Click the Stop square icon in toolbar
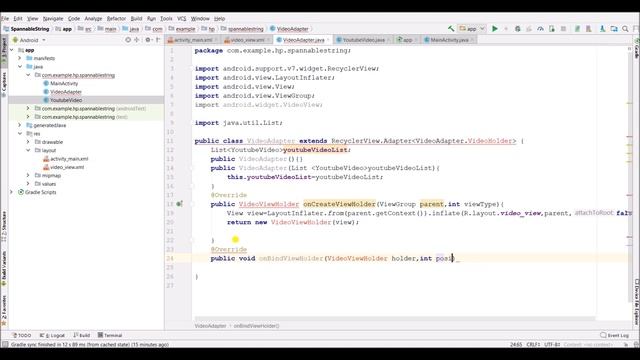 coord(563,29)
